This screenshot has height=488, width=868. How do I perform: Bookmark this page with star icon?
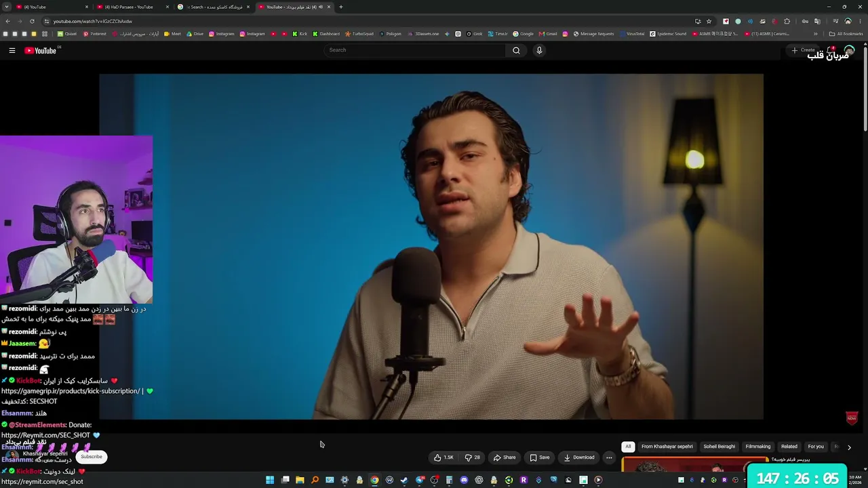tap(709, 21)
